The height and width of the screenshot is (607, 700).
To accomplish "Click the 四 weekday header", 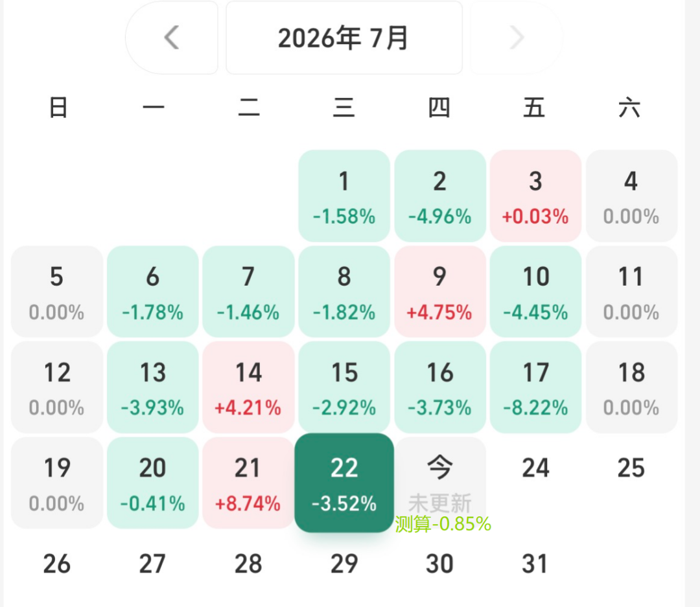I will pos(439,108).
